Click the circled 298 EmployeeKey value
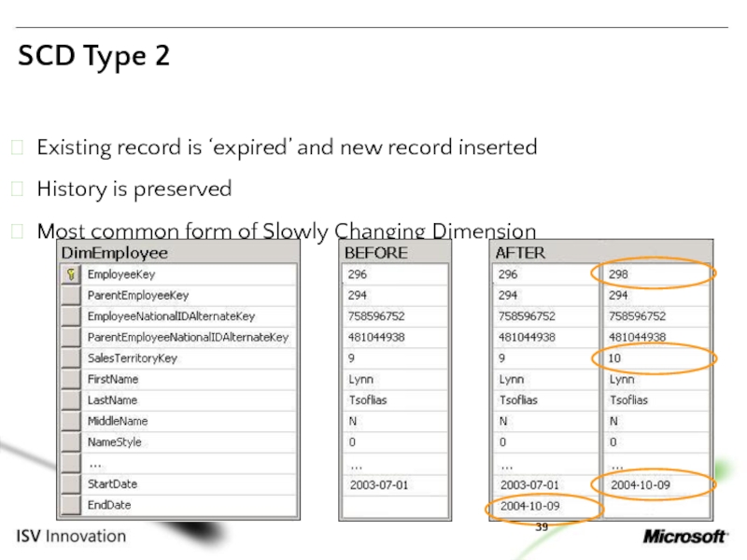This screenshot has width=747, height=560. coord(619,274)
